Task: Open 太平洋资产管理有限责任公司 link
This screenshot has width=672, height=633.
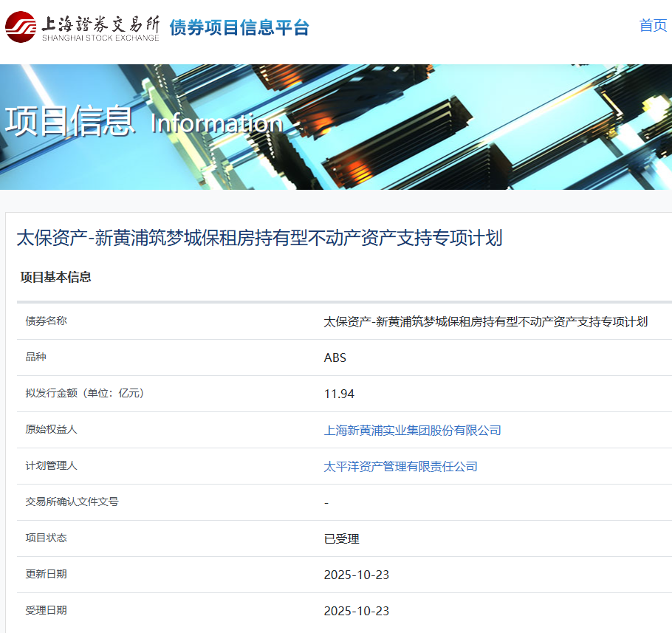Action: (x=400, y=466)
